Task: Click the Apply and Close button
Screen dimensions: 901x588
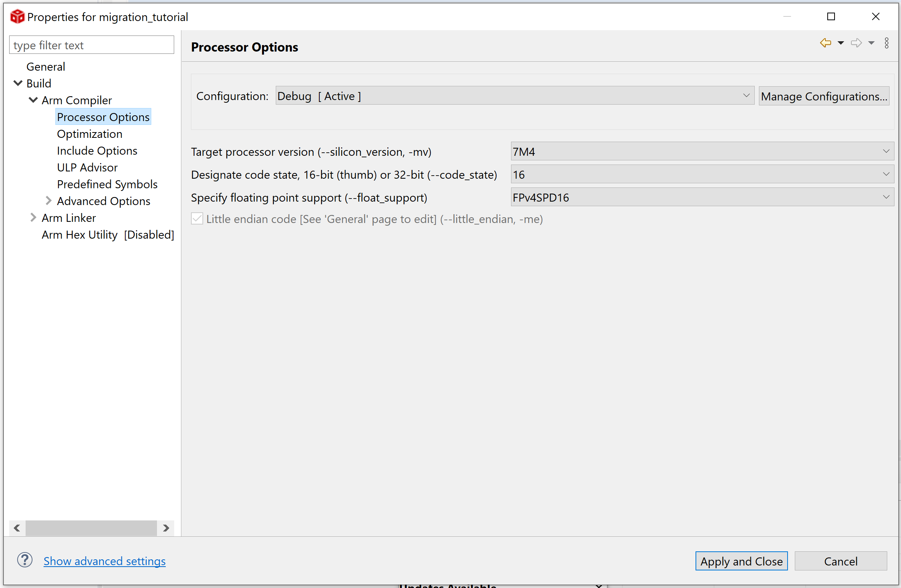Action: (741, 561)
